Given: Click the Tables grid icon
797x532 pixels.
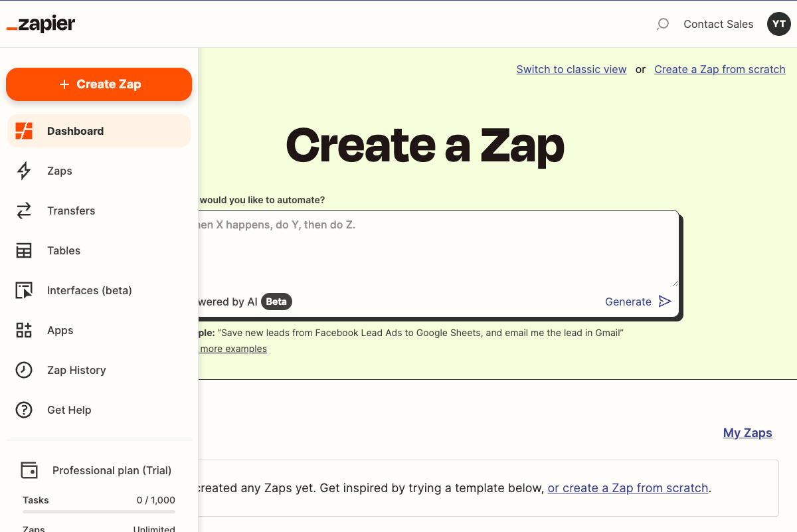Looking at the screenshot, I should (24, 250).
